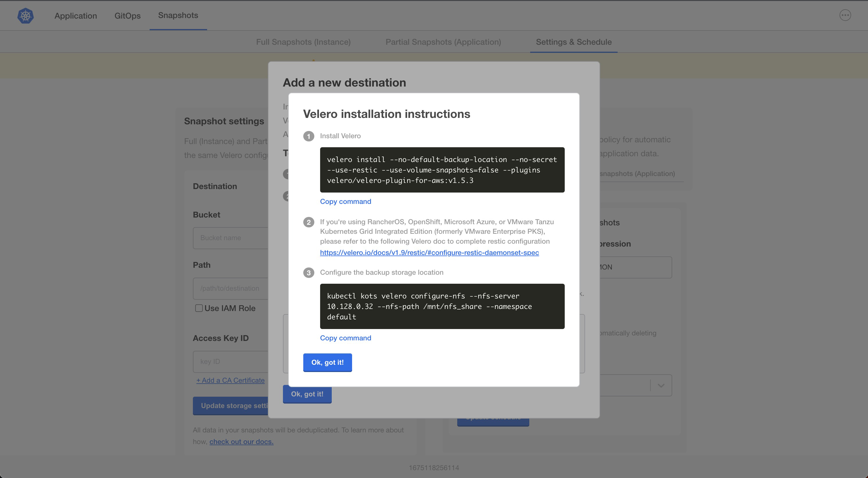Open the Velero restic documentation link
This screenshot has width=868, height=478.
point(429,252)
